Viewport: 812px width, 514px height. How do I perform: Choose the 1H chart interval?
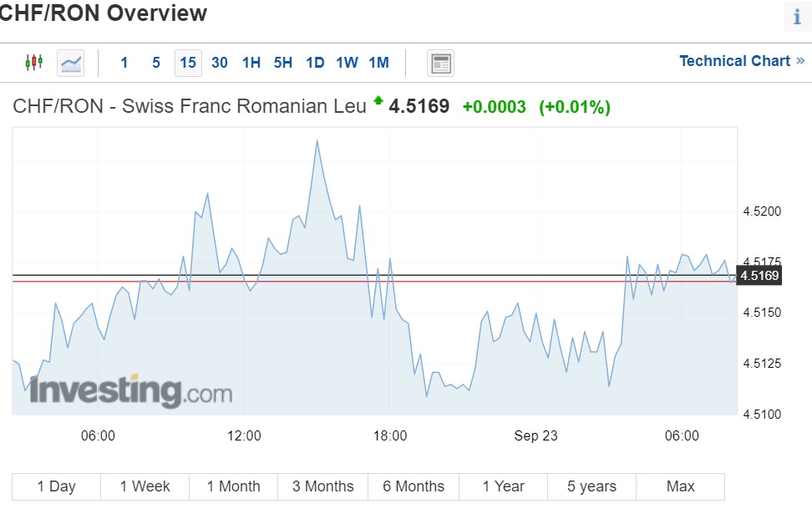pos(251,63)
